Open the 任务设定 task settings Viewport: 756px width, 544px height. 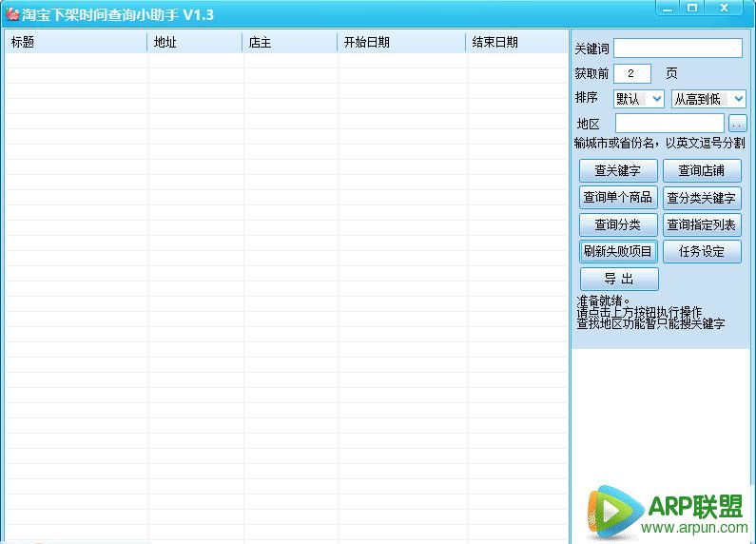[702, 252]
